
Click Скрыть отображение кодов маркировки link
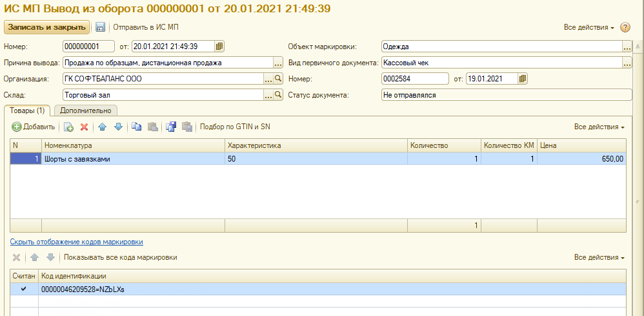click(76, 242)
